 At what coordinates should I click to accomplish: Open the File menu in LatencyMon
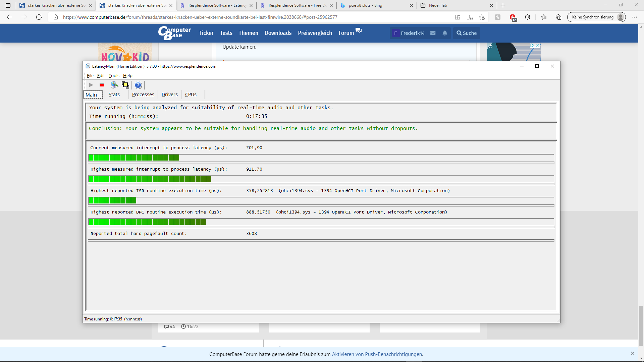(x=90, y=76)
